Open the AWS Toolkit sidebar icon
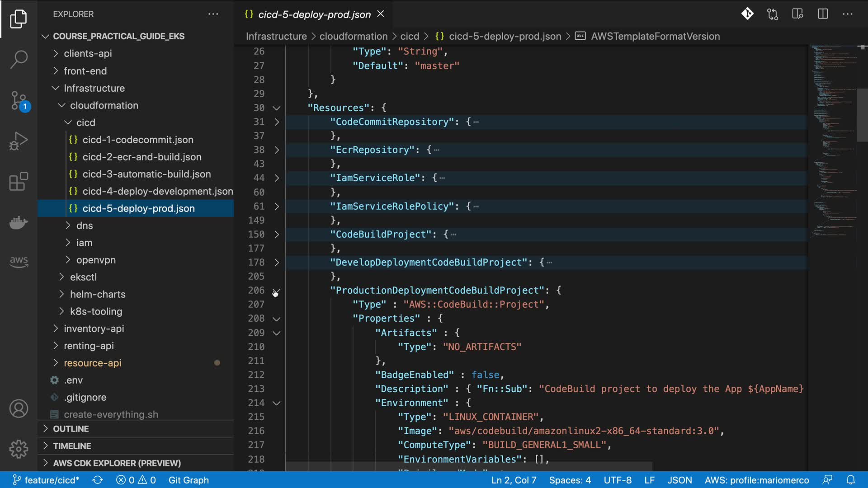868x488 pixels. pyautogui.click(x=19, y=261)
